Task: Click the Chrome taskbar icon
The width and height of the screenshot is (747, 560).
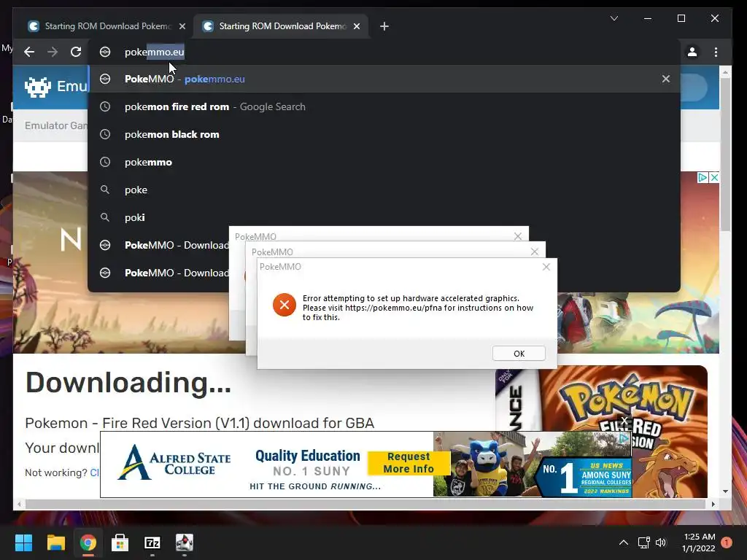Action: [88, 542]
